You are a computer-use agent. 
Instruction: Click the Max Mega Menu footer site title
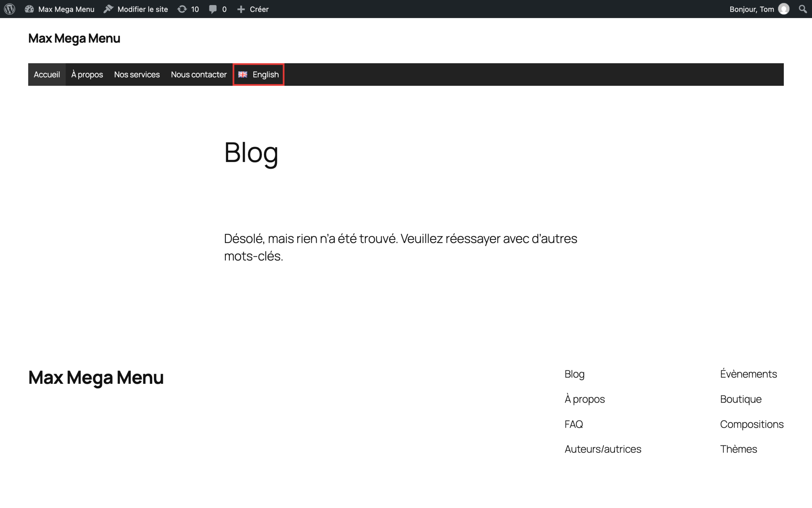96,378
